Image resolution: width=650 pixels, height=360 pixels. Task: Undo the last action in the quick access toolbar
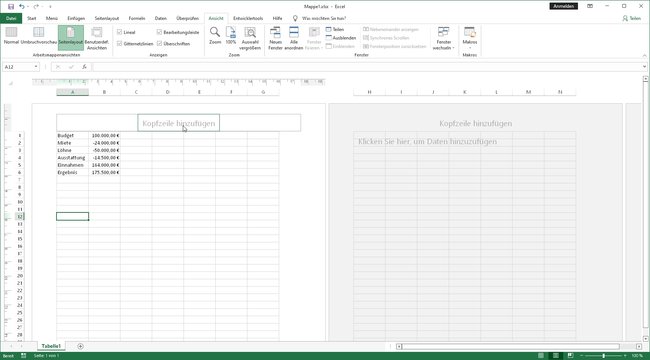(22, 6)
